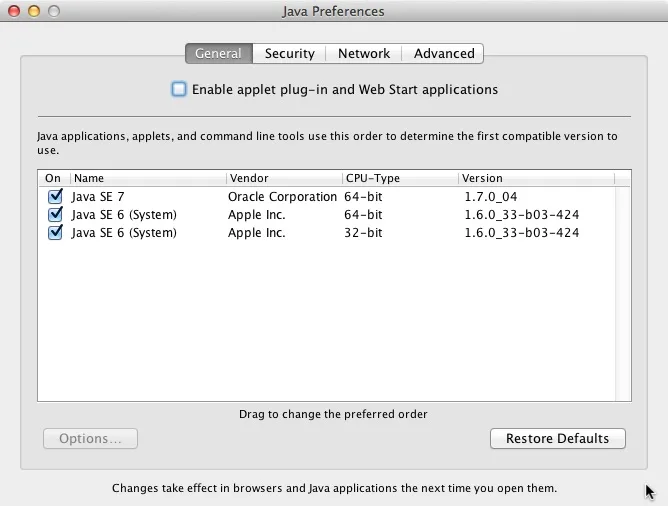The height and width of the screenshot is (506, 668).
Task: Click version 1.7.0_04 cell
Action: (491, 196)
